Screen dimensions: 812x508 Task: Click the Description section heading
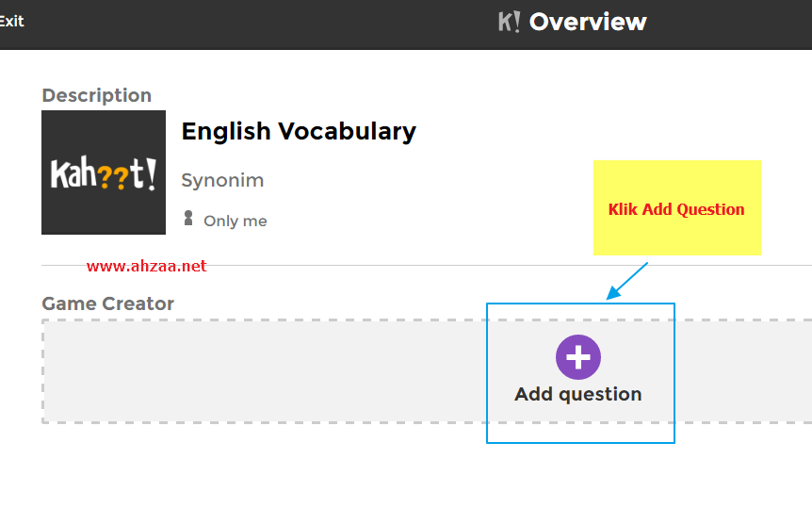(x=97, y=95)
